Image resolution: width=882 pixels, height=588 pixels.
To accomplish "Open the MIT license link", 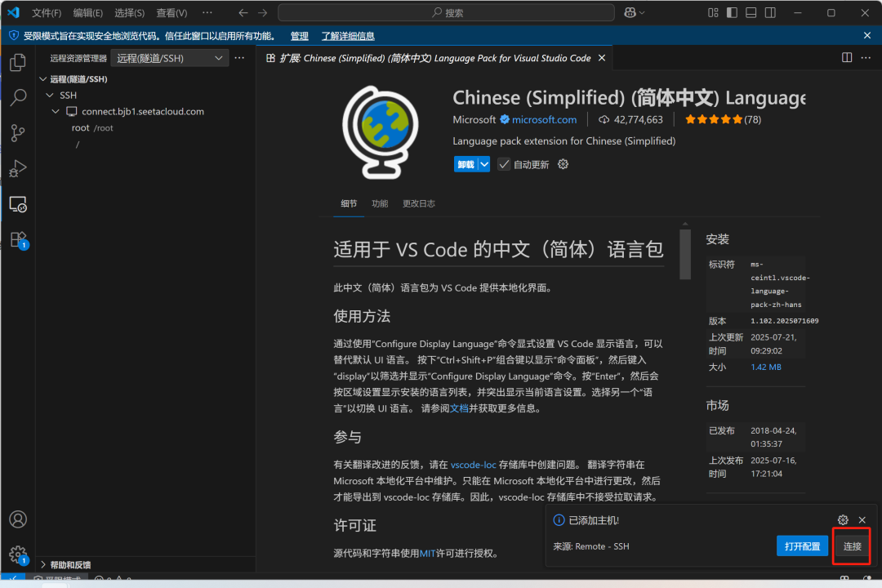I will pos(427,554).
